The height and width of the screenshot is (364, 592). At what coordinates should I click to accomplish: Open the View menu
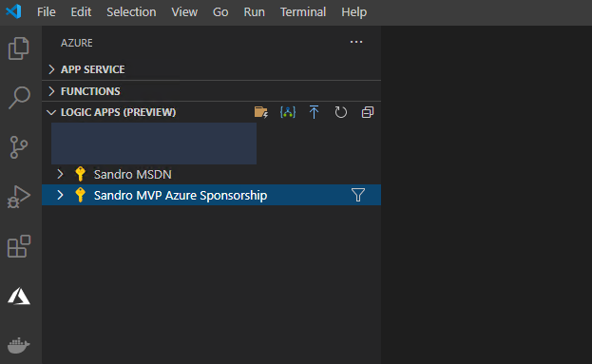184,12
